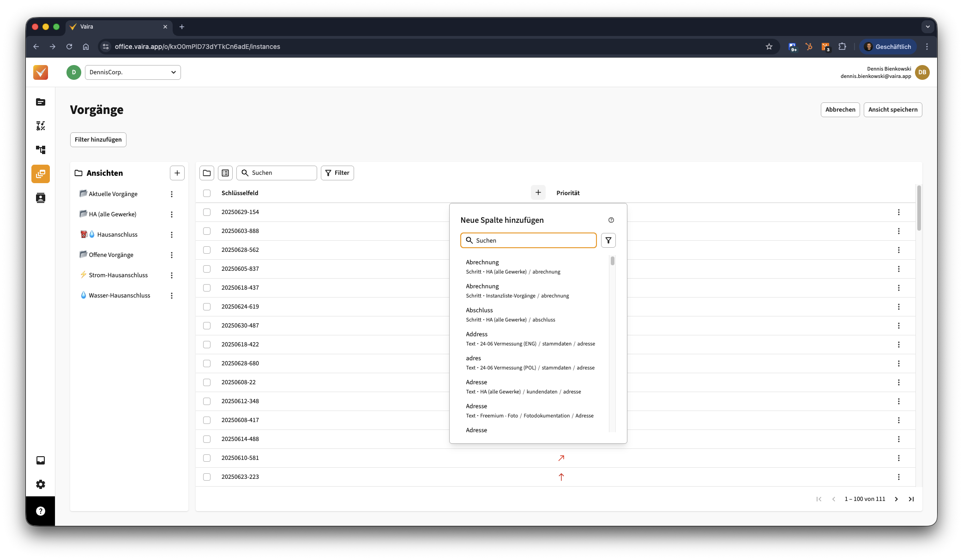Open the inbox icon in left sidebar

click(x=41, y=460)
